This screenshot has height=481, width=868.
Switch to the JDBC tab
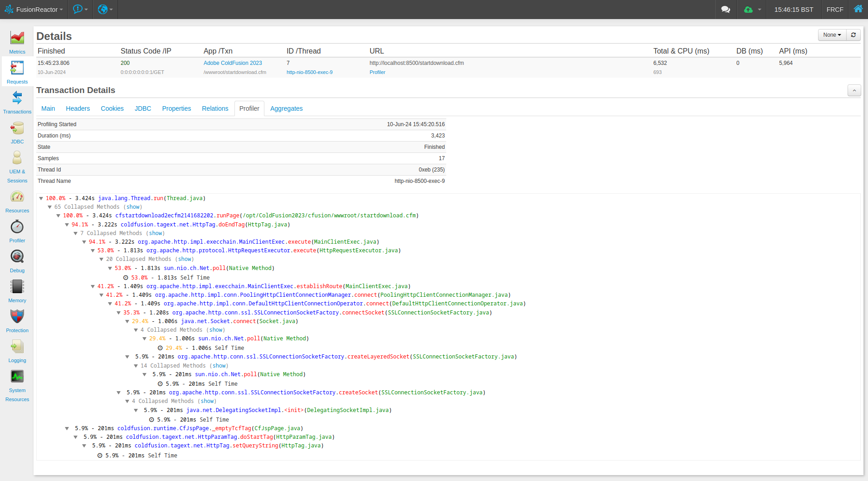(143, 108)
